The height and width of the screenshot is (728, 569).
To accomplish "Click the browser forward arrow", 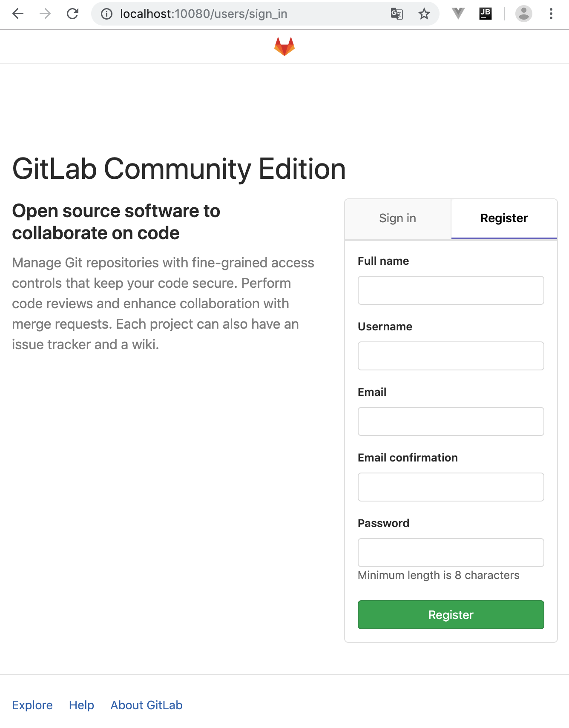I will (45, 14).
